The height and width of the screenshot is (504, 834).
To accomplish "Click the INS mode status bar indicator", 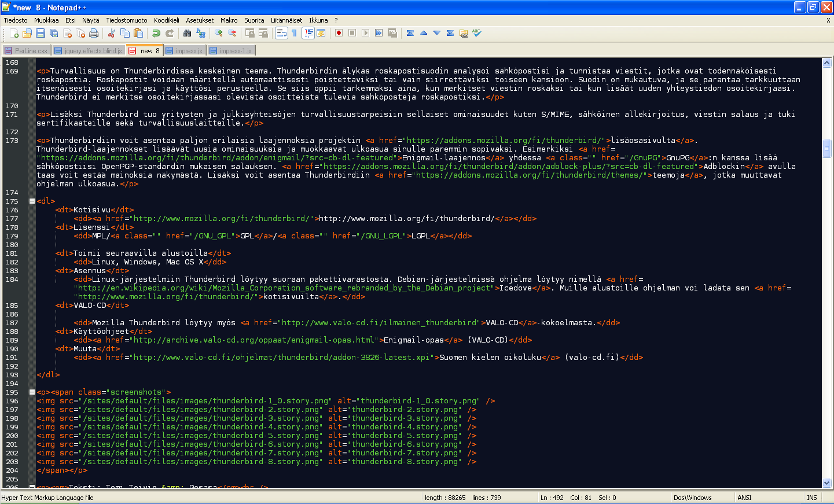I will point(812,498).
